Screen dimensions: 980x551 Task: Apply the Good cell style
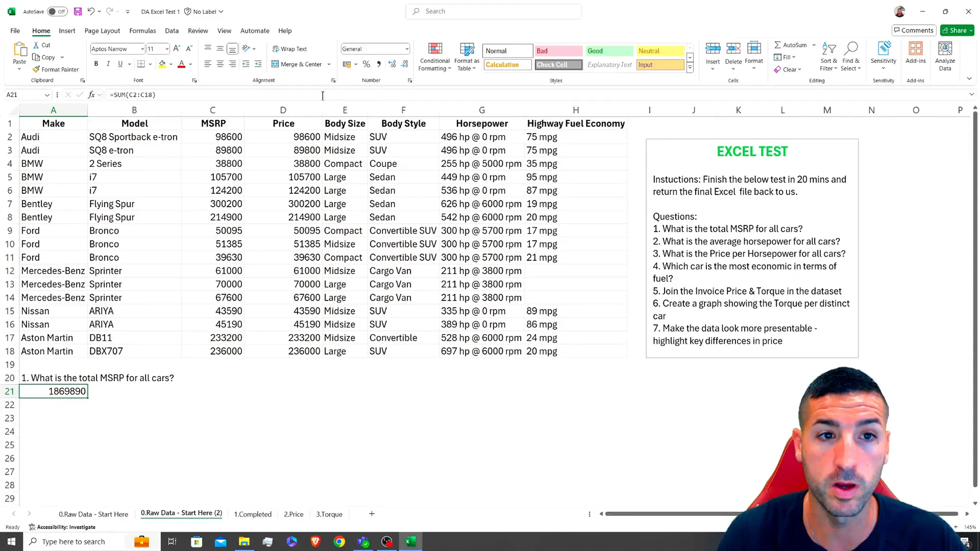(609, 51)
